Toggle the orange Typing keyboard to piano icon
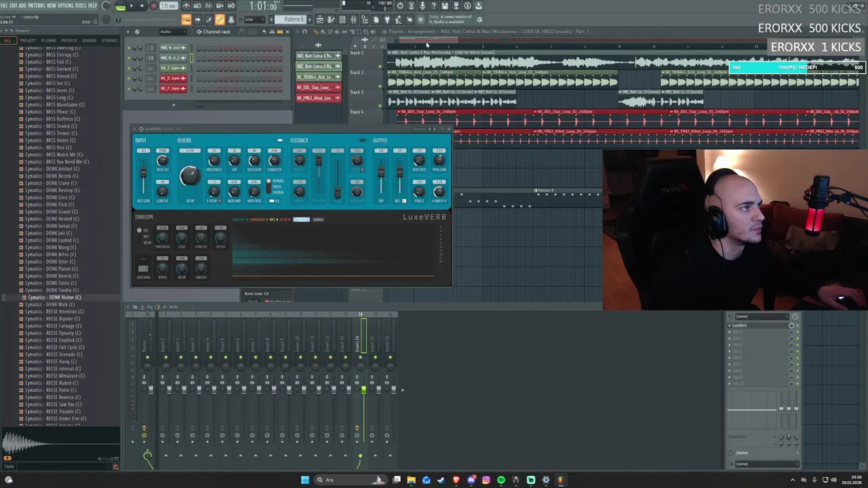Viewport: 868px width, 488px height. click(x=186, y=20)
